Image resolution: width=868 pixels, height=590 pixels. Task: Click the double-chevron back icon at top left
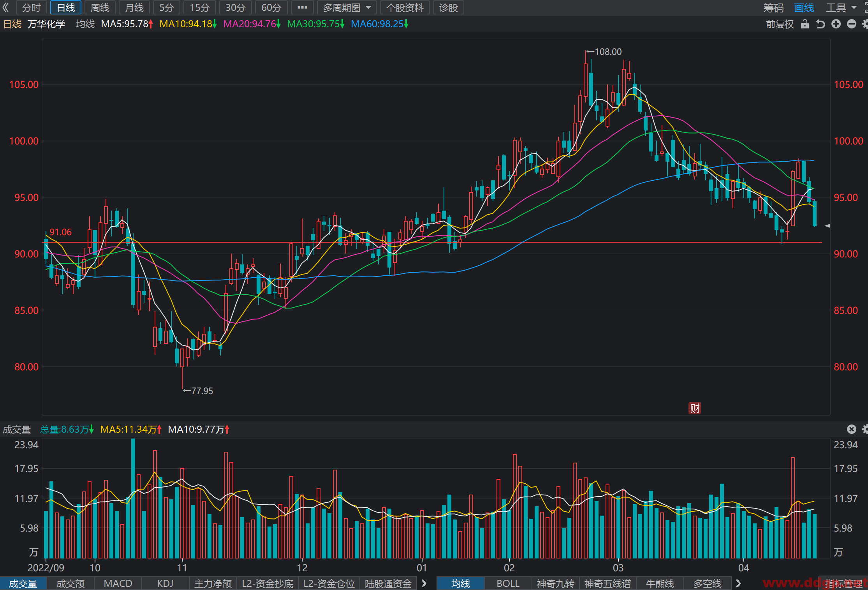6,7
